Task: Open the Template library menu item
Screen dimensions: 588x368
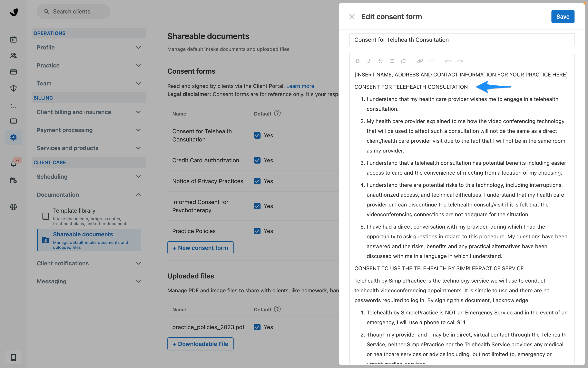Action: click(89, 216)
